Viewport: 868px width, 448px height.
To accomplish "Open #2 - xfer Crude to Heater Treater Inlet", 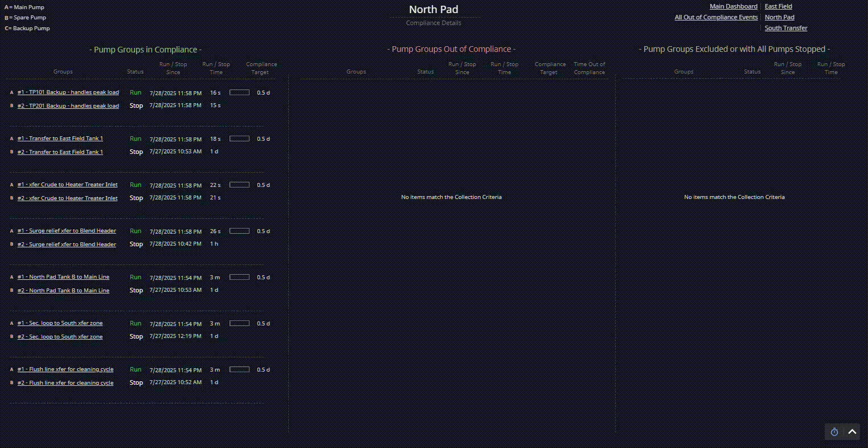I will coord(67,198).
